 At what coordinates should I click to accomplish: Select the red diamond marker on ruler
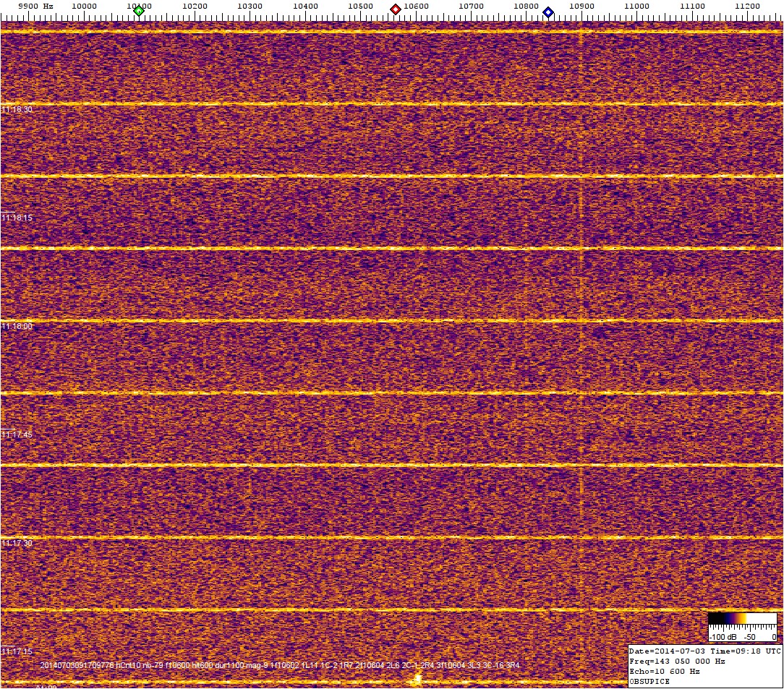pos(396,9)
